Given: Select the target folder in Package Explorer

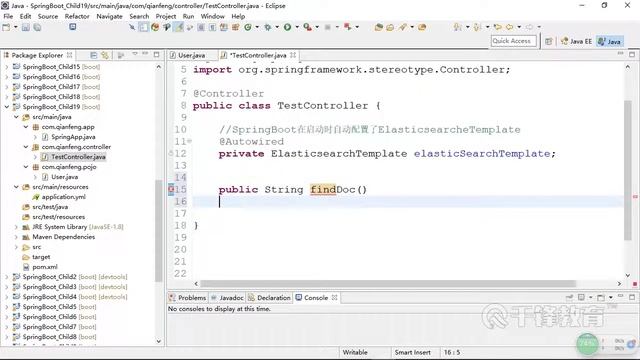Looking at the screenshot, I should pos(41,257).
